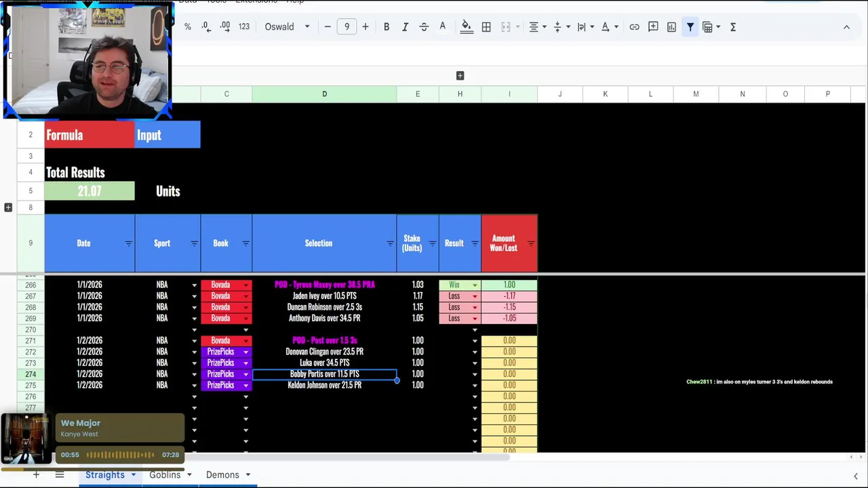Toggle bold formatting
This screenshot has height=488, width=868.
tap(387, 27)
